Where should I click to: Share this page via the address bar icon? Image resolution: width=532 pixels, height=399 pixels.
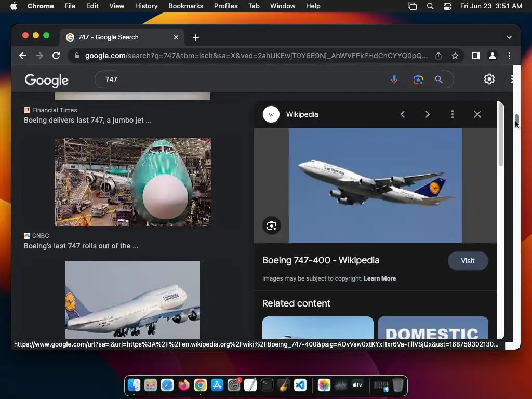tap(438, 56)
